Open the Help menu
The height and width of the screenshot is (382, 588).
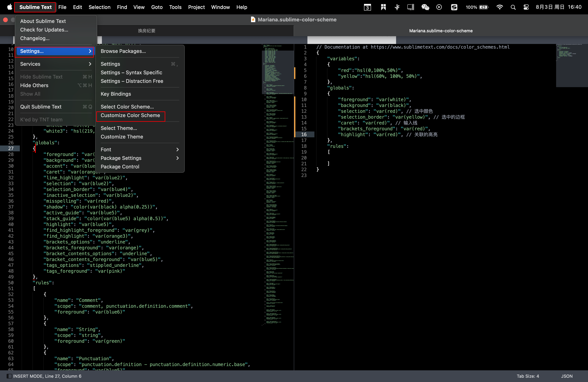tap(242, 7)
